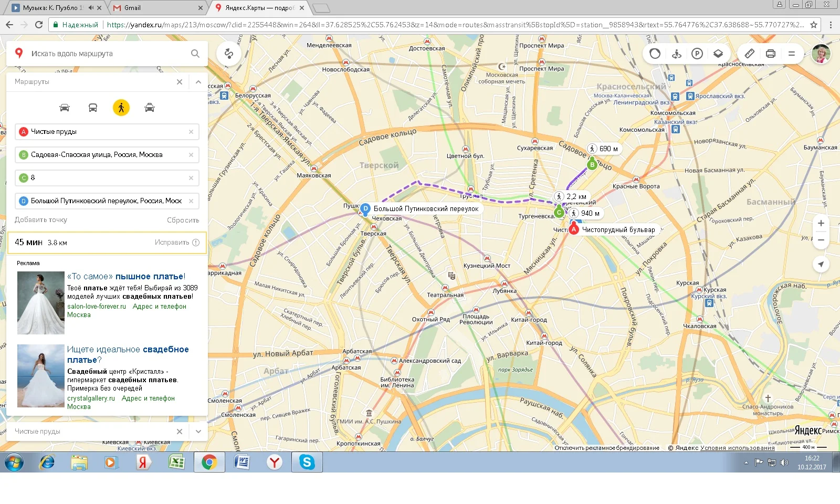Click Сбросить to reset the route

[183, 220]
